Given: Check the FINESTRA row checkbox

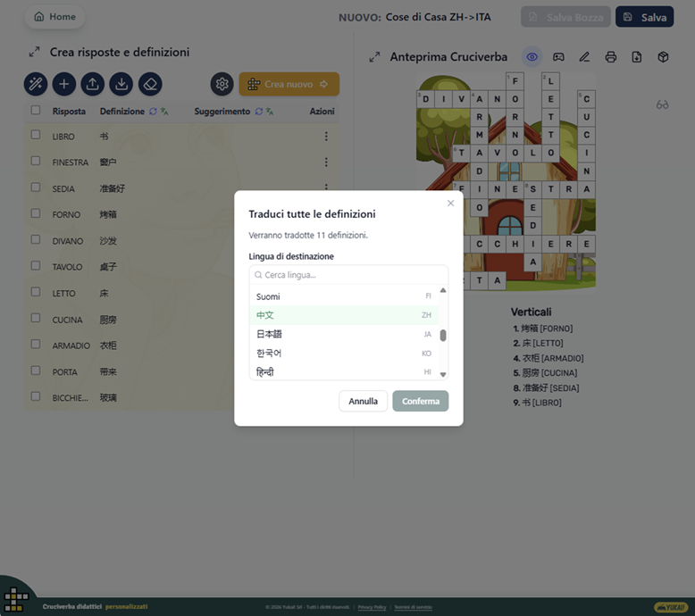Looking at the screenshot, I should 36,161.
